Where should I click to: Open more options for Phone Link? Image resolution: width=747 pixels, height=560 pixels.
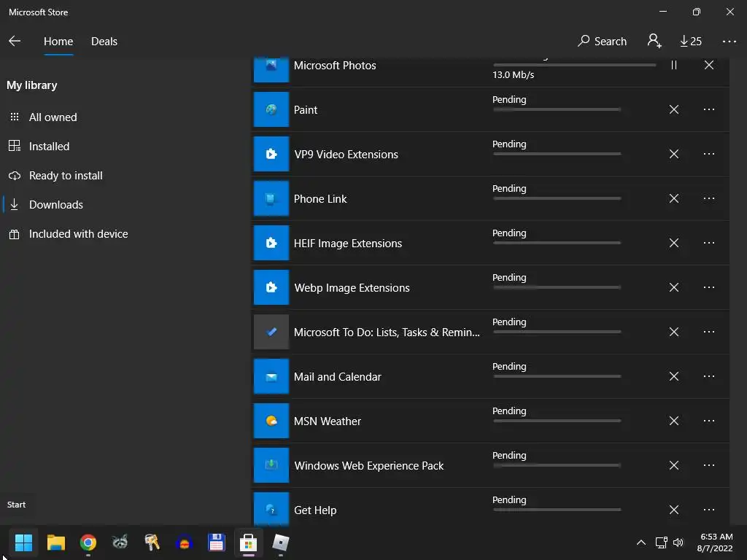709,198
